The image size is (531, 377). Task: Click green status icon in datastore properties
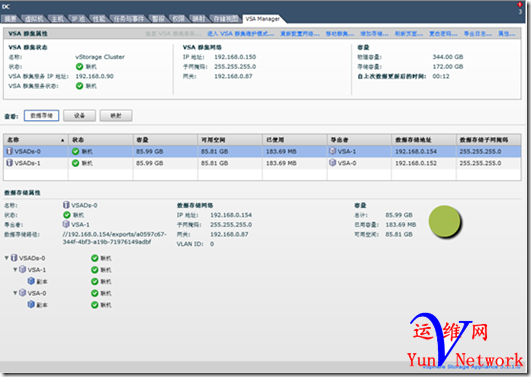click(67, 215)
